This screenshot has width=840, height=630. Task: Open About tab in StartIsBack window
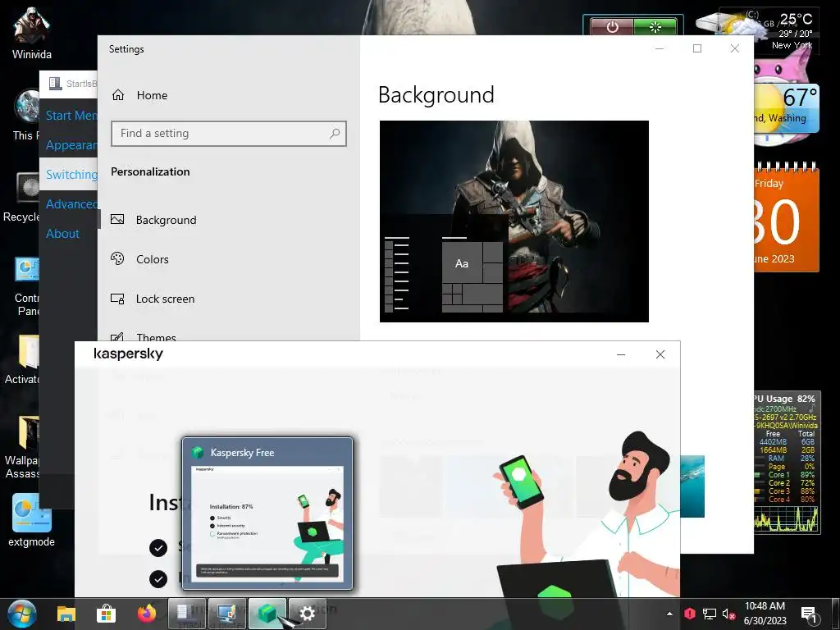click(62, 234)
